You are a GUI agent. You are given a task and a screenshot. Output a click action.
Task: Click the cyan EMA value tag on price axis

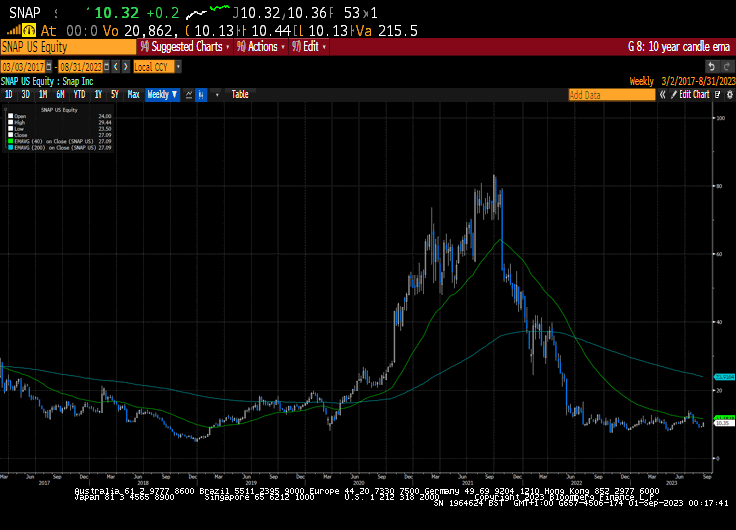coord(725,377)
